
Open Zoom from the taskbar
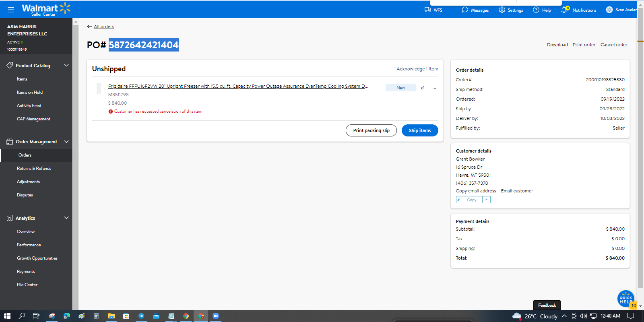(x=216, y=316)
